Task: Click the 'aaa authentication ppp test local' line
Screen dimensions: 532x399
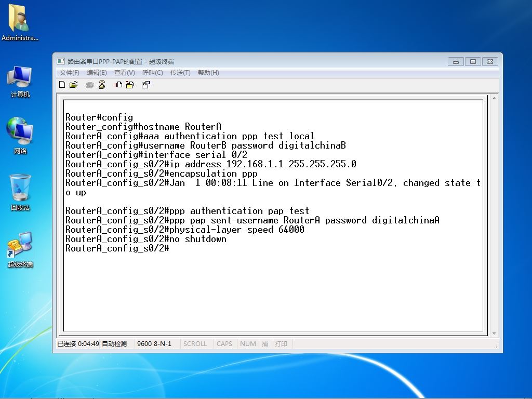Action: 190,136
